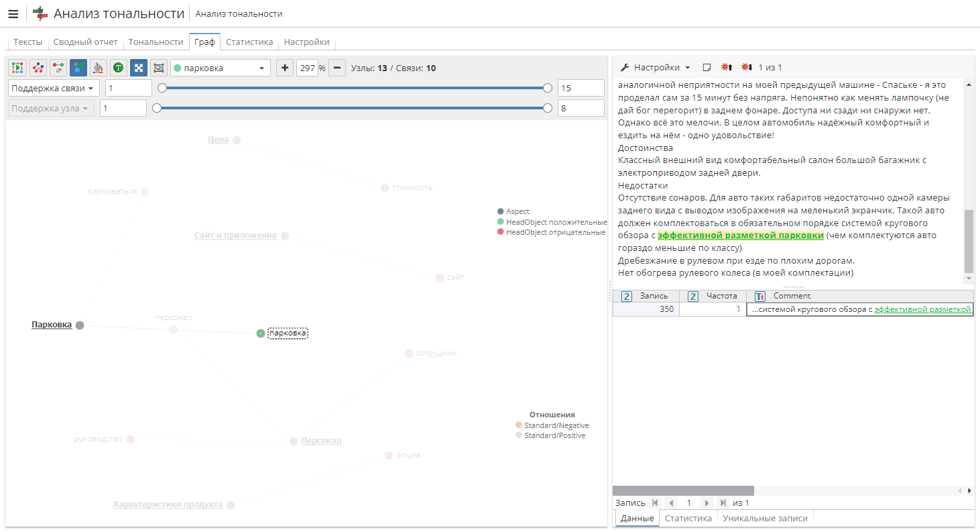Toggle the fit-to-screen expand arrows button

pos(139,68)
